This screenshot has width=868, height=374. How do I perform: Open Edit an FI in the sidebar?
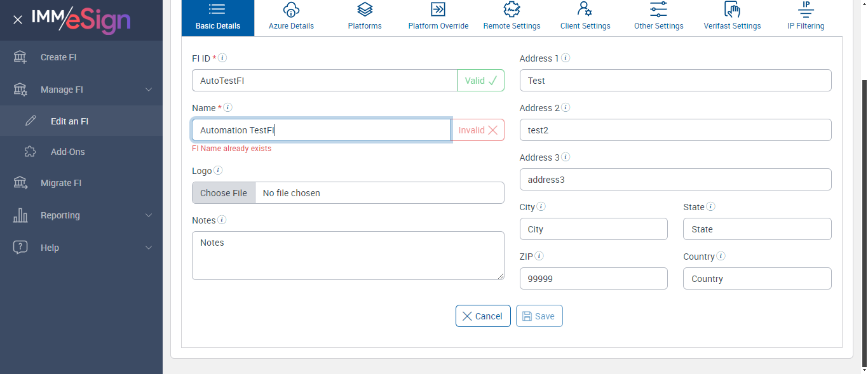pos(81,121)
